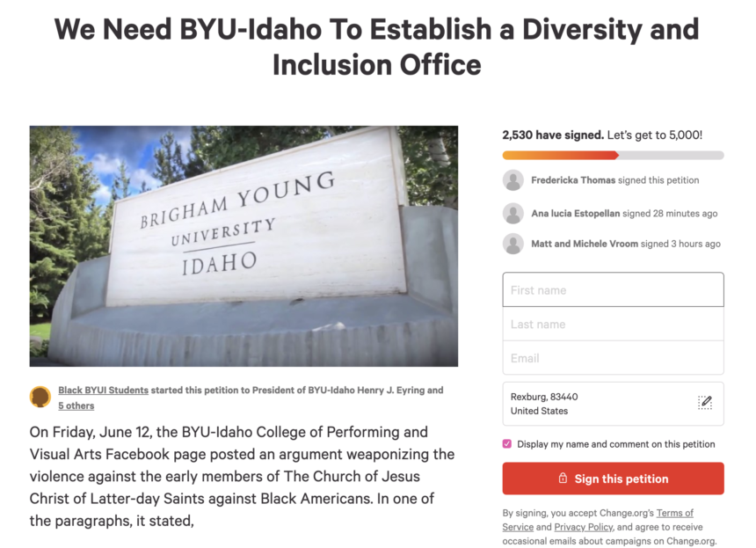Click into the Last name field
Viewport: 756px width, 548px height.
(x=613, y=324)
